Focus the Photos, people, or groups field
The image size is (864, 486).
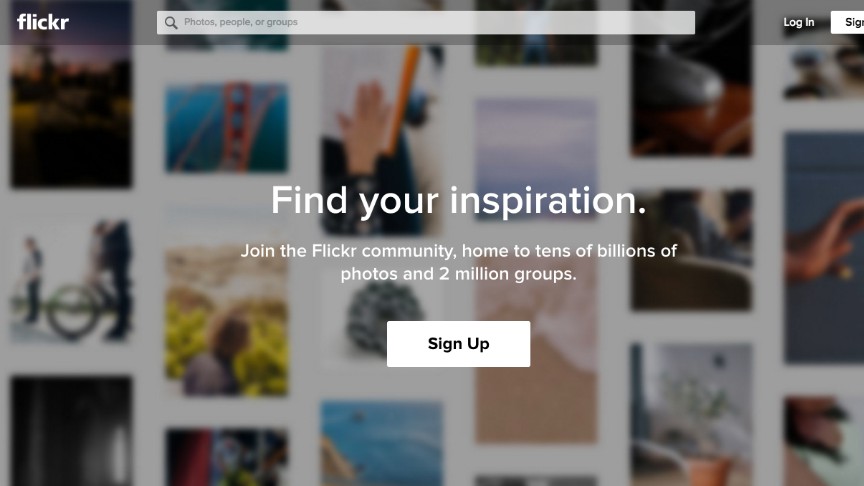coord(425,23)
